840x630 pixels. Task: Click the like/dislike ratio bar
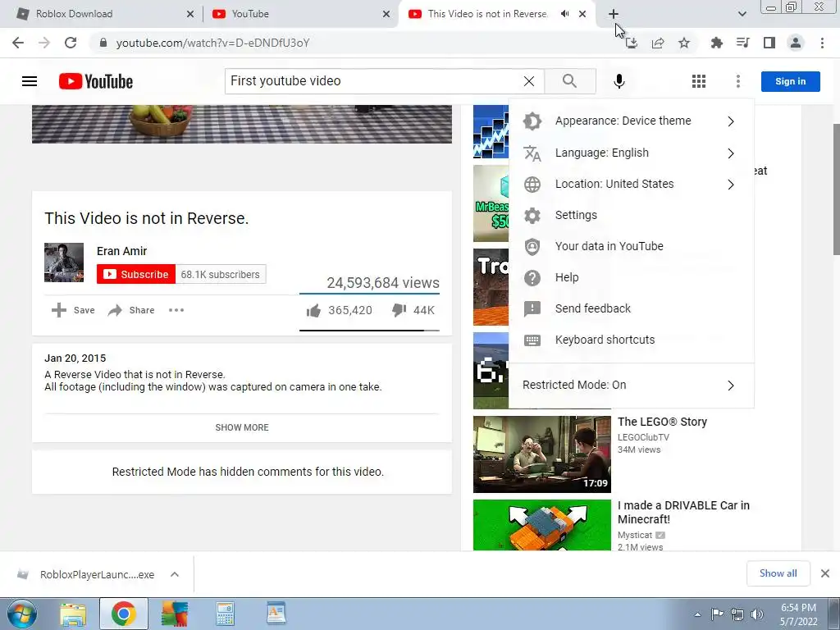point(370,331)
